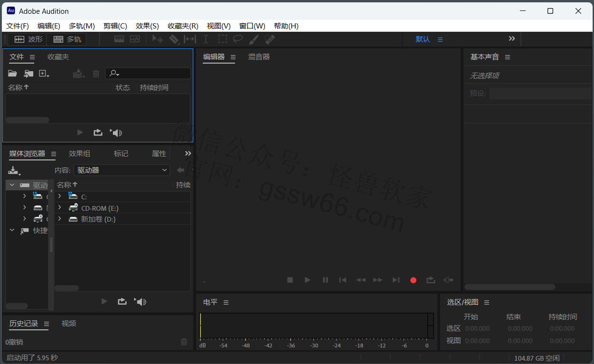This screenshot has height=364, width=594.
Task: Open the 电平 panel menu icon
Action: pos(226,302)
